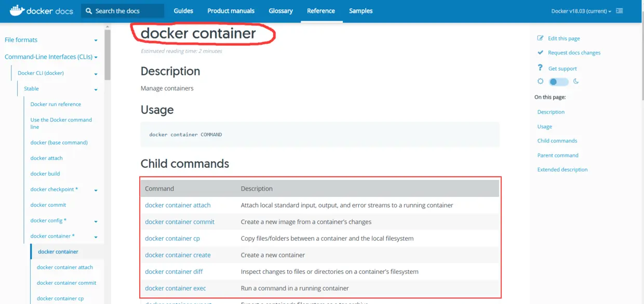Screen dimensions: 644x304
Task: Jump to Usage in On this page
Action: pos(545,126)
